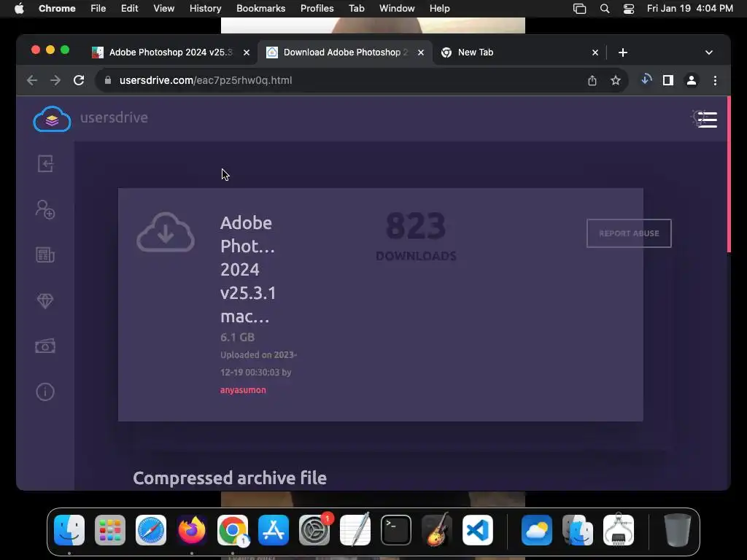Click the REPORT ABUSE button
Viewport: 747px width, 560px height.
(629, 233)
